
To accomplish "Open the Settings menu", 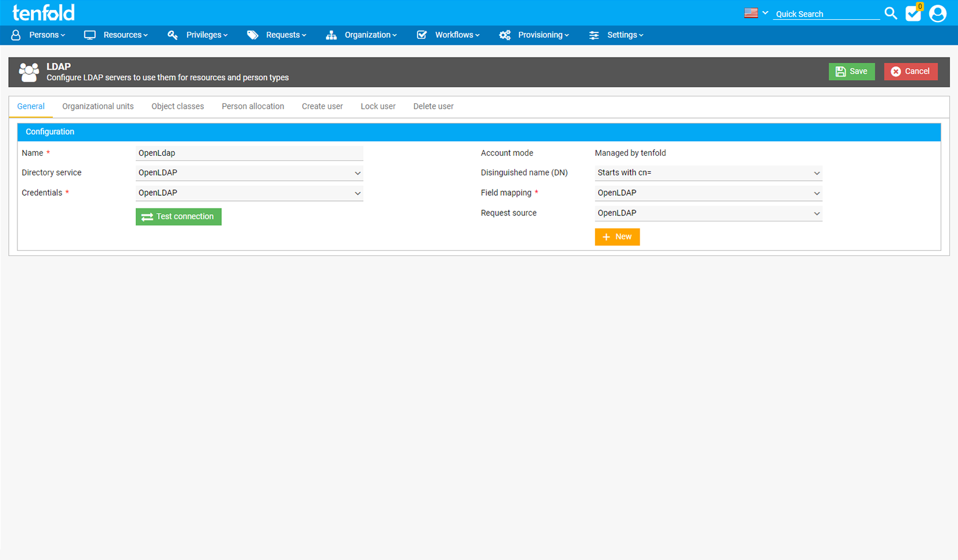I will [625, 35].
